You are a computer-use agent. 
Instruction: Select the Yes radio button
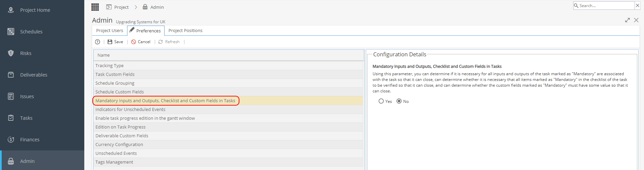click(x=381, y=101)
